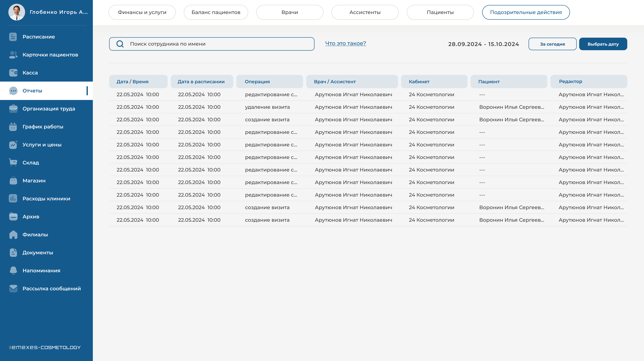Click the Расходы клиники bar chart icon

[13, 198]
